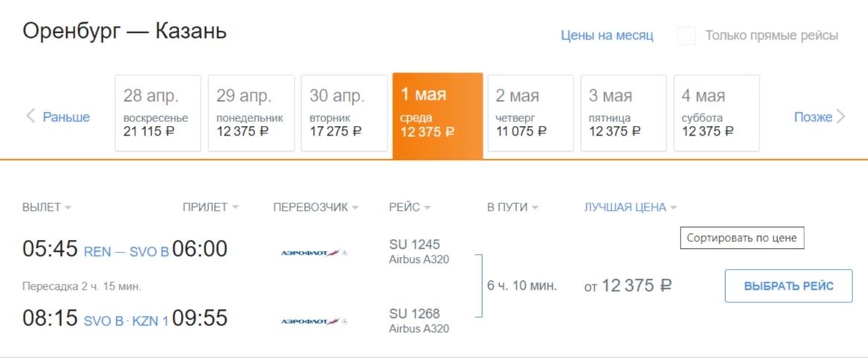Click left chevron next to Раньше
868x359 pixels.
(x=31, y=116)
